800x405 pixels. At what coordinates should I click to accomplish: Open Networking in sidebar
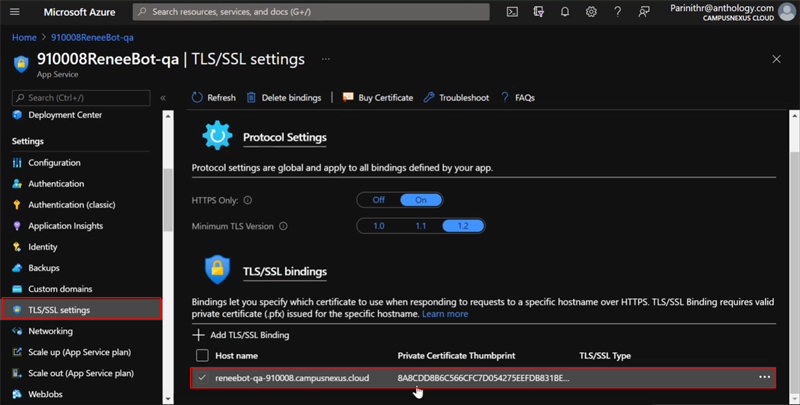50,331
